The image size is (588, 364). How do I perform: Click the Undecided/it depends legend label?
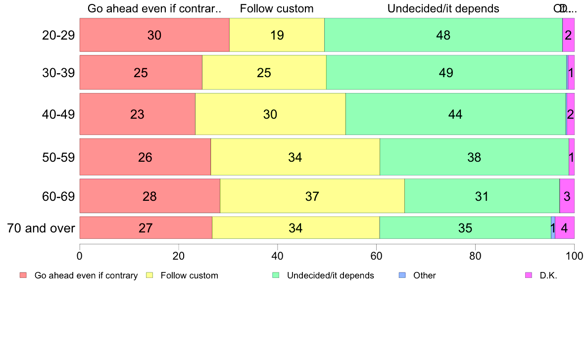[330, 275]
